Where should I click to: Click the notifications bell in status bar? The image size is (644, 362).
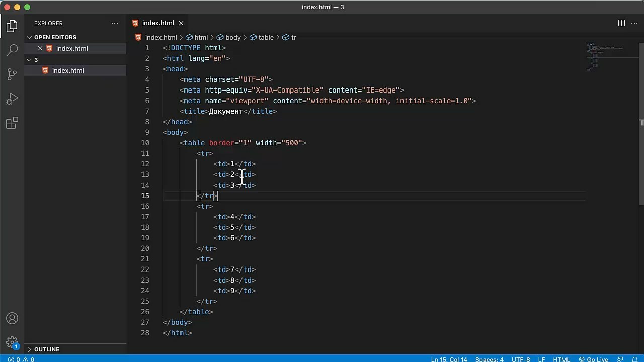[x=635, y=359]
